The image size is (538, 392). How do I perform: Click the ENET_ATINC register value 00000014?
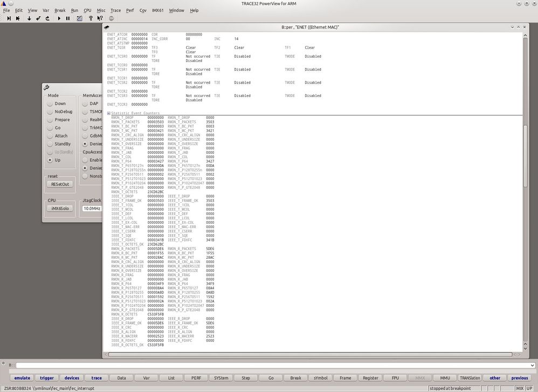click(x=139, y=39)
